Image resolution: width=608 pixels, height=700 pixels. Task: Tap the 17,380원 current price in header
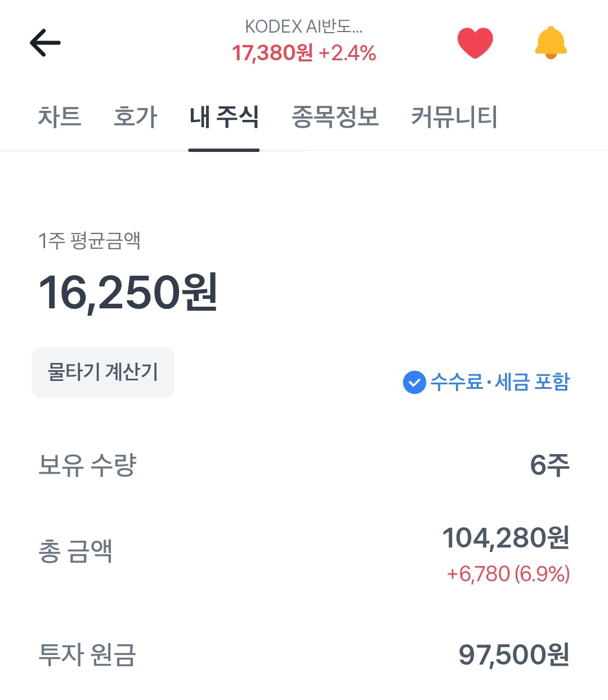tap(272, 53)
